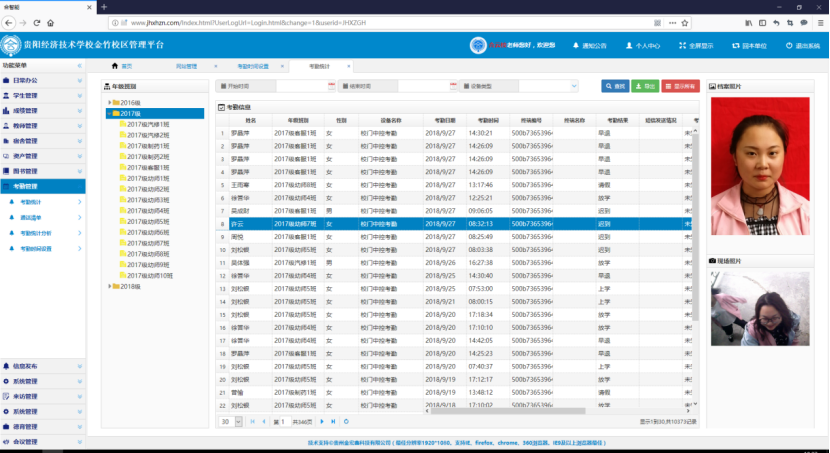Viewport: 830px width, 453px height.
Task: Click the red 显示所有 button
Action: pyautogui.click(x=680, y=86)
